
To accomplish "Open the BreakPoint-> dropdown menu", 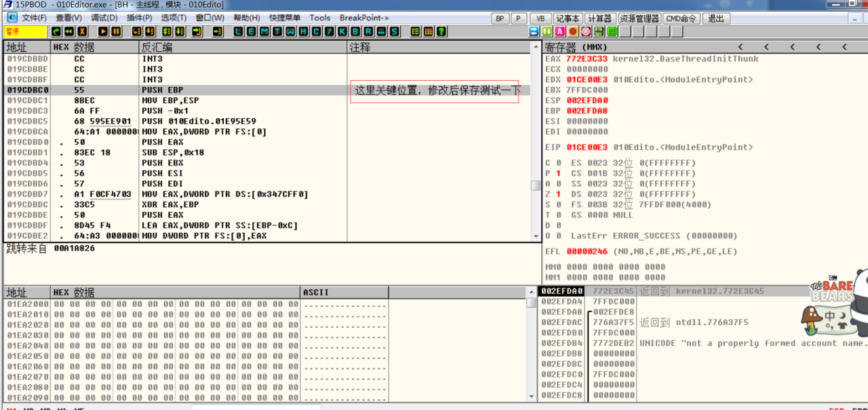I will (x=364, y=18).
